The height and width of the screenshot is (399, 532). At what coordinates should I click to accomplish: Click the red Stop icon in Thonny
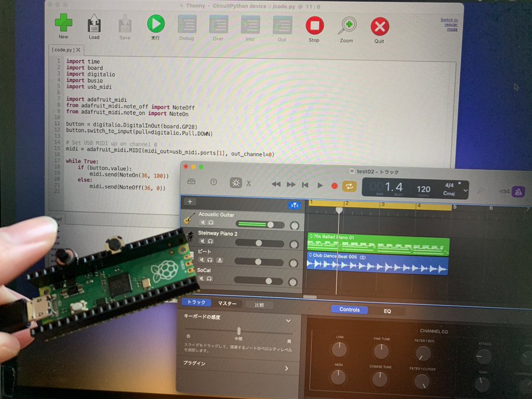pyautogui.click(x=314, y=25)
